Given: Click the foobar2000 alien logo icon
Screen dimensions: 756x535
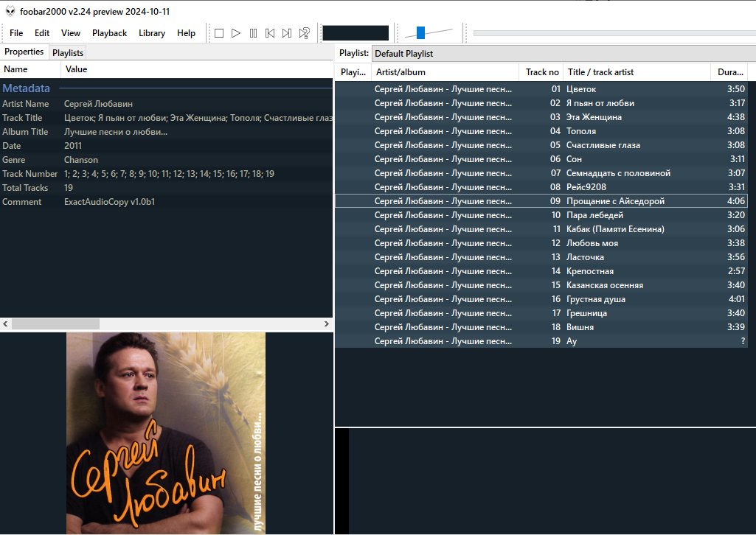Looking at the screenshot, I should pos(10,11).
